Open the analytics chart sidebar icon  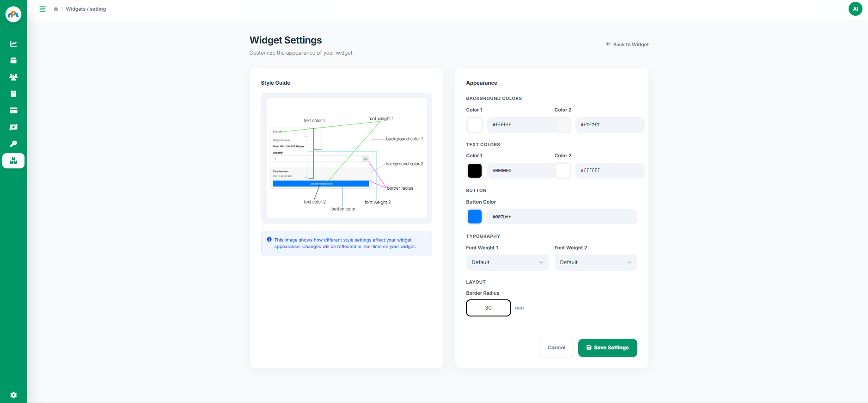[13, 43]
